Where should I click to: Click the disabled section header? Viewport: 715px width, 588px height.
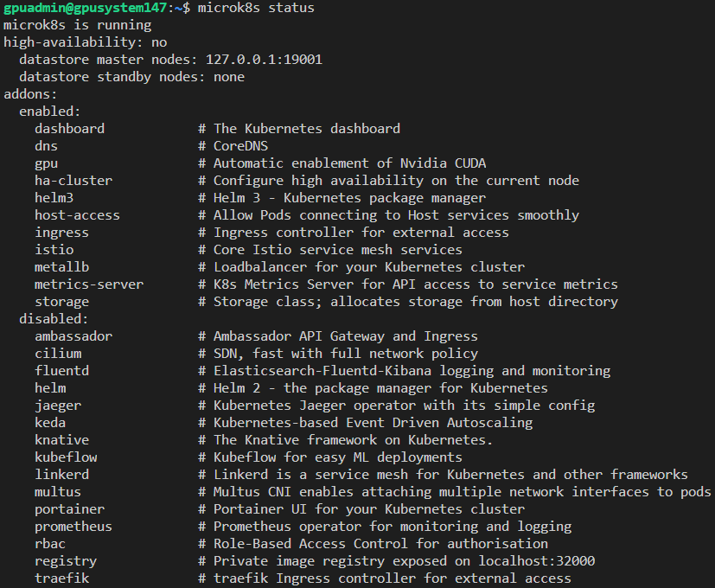53,318
